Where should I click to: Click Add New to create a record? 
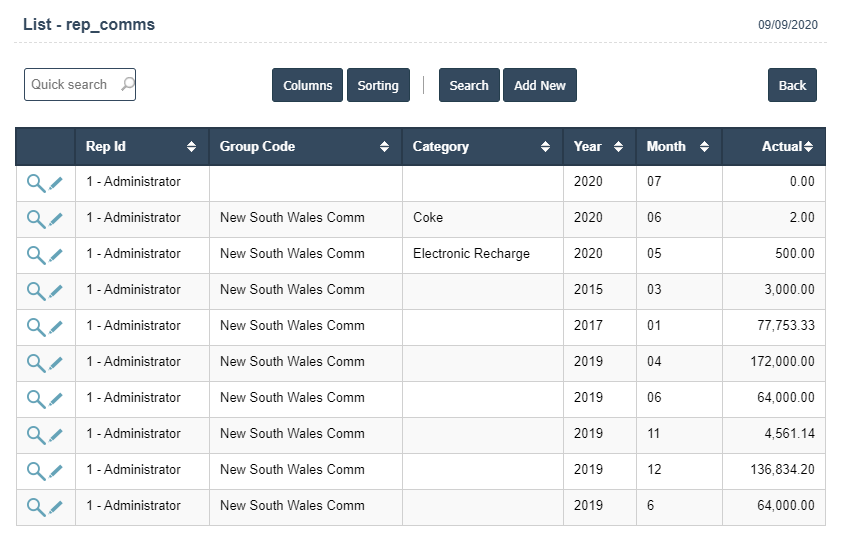pyautogui.click(x=539, y=85)
